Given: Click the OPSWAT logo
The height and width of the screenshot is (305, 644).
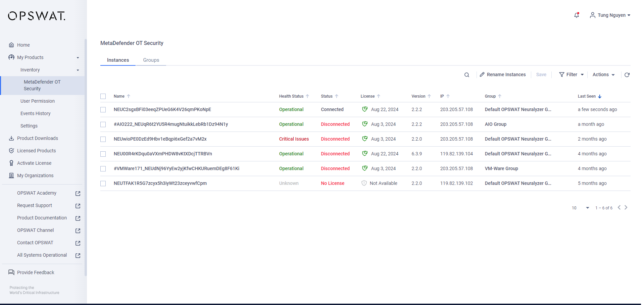Looking at the screenshot, I should 37,16.
